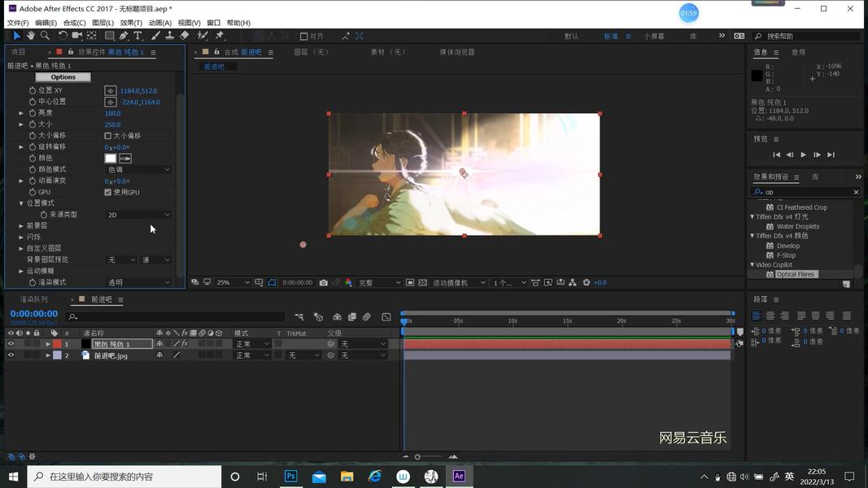Open the Mail app from the taskbar
Screen dimensions: 868x488
coord(319,477)
